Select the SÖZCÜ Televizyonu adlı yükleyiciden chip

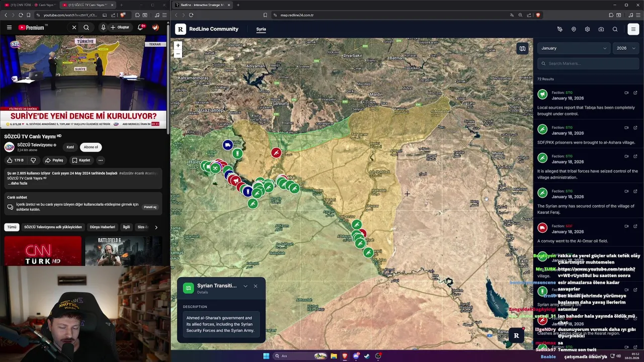[53, 227]
